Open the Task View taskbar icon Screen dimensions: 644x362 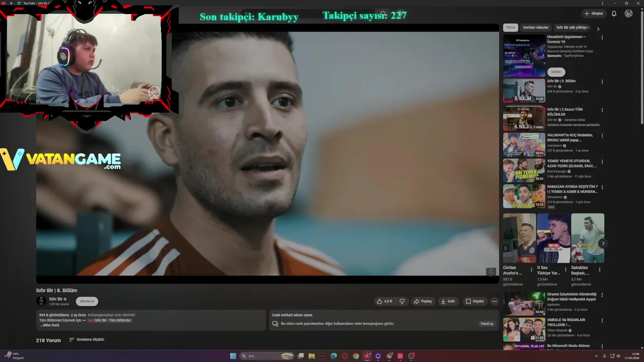pyautogui.click(x=300, y=356)
